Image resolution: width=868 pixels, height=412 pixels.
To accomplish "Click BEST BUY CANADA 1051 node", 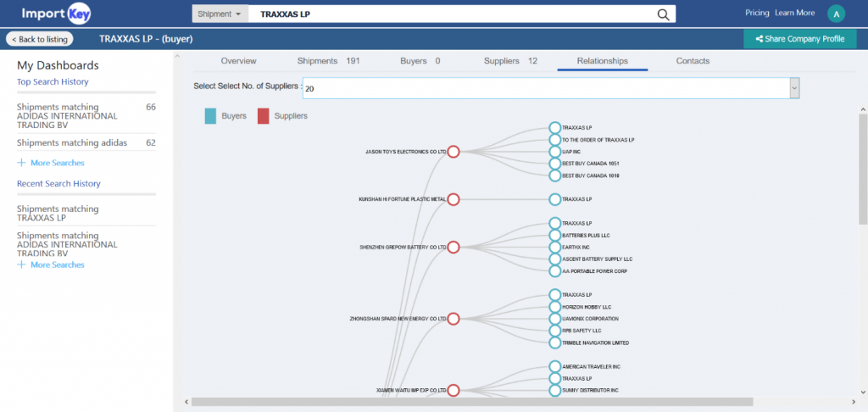I will click(x=554, y=164).
